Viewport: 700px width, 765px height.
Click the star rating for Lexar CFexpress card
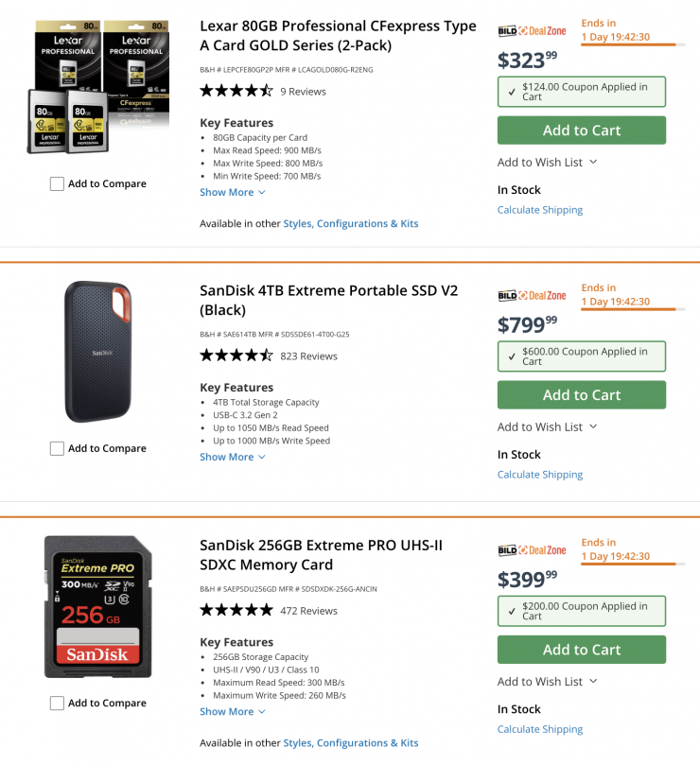coord(236,92)
